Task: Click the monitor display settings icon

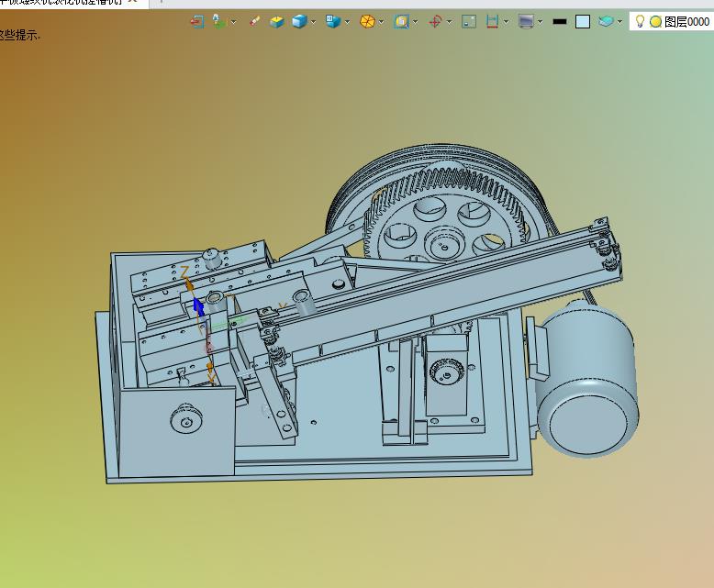Action: (x=526, y=21)
